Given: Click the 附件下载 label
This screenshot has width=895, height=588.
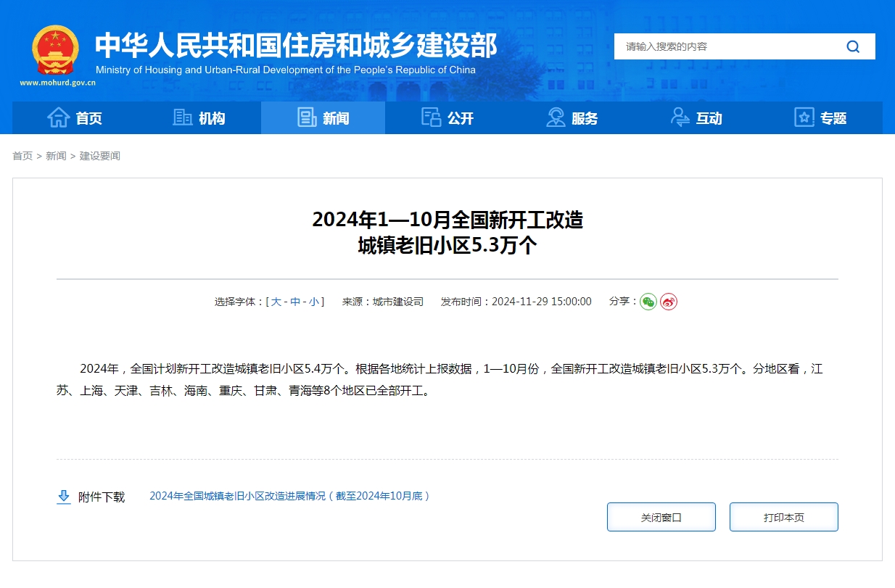Looking at the screenshot, I should pos(102,497).
